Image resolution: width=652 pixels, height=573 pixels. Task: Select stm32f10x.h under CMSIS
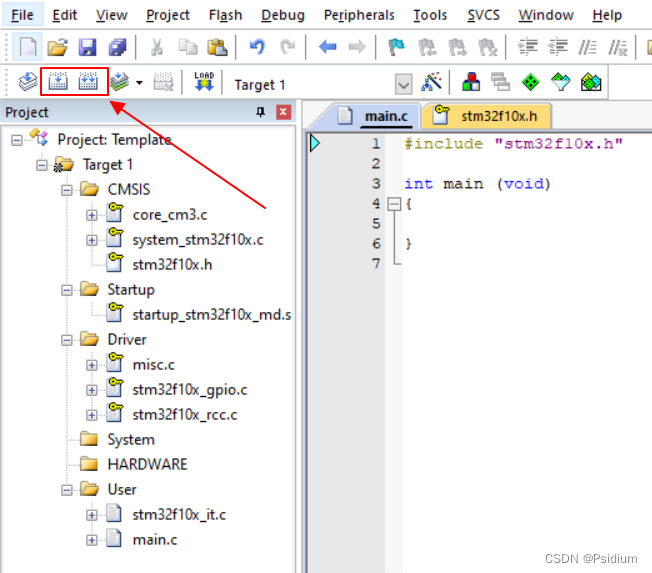click(172, 265)
